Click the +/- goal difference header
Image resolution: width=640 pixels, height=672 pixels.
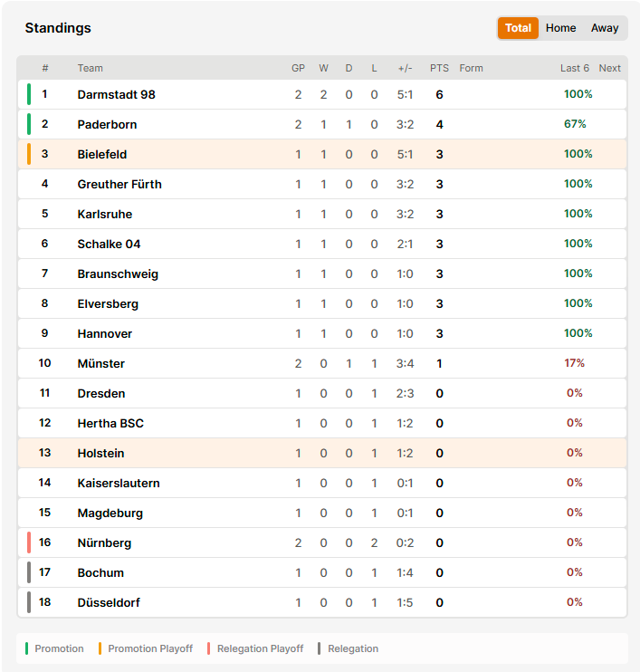coord(405,68)
